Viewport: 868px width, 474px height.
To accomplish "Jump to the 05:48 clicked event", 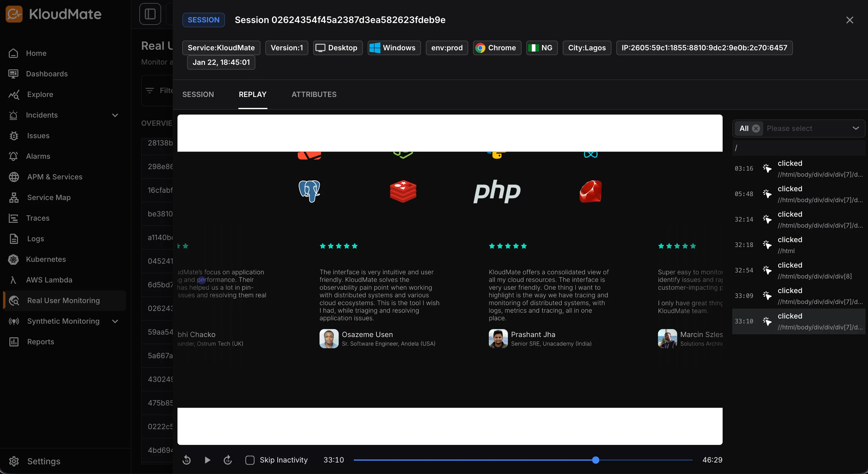I will point(799,194).
